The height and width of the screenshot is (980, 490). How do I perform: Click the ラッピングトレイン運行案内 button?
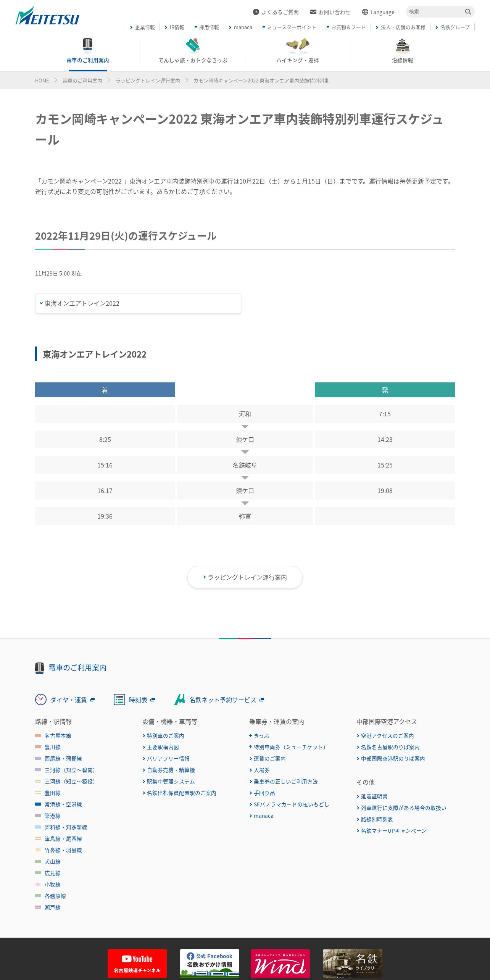(x=245, y=577)
